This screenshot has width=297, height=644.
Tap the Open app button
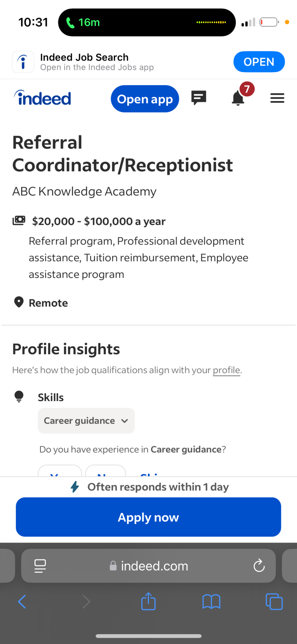point(145,99)
